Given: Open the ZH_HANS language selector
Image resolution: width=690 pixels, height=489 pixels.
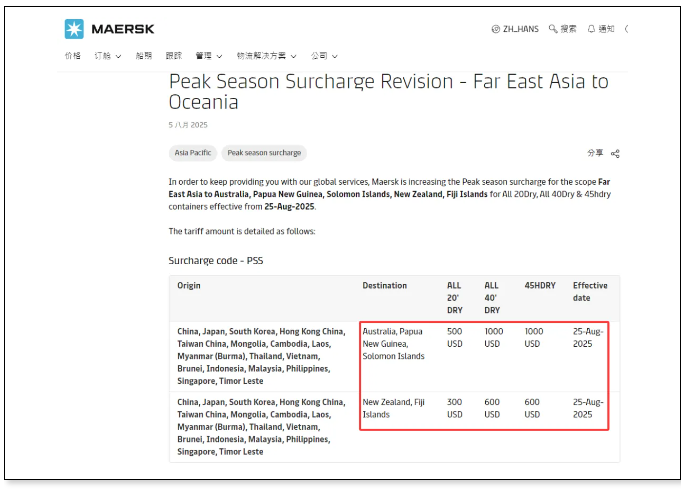Looking at the screenshot, I should click(515, 29).
